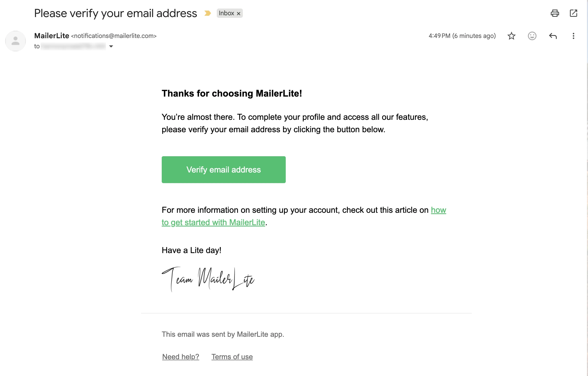Click the yellow importance marker

click(x=207, y=13)
